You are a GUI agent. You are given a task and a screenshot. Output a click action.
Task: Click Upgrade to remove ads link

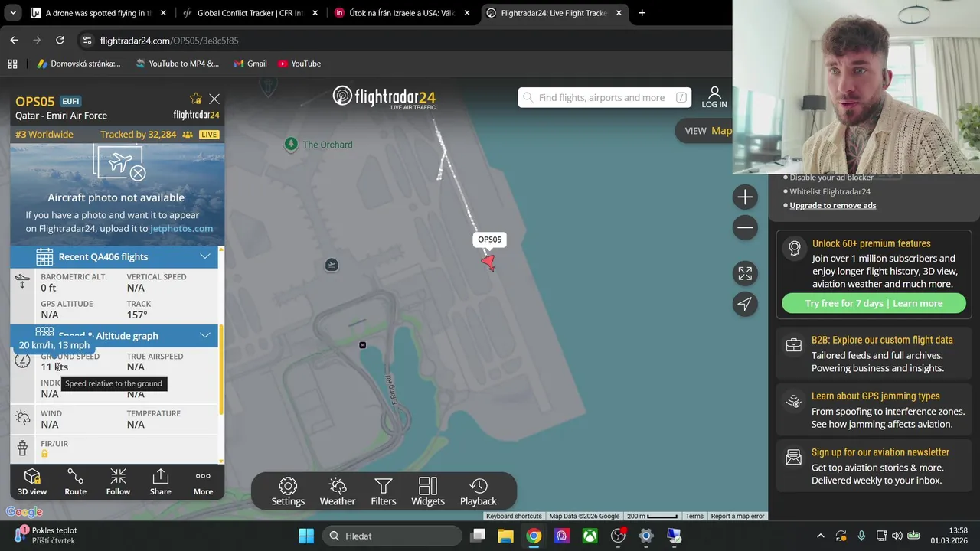tap(833, 205)
